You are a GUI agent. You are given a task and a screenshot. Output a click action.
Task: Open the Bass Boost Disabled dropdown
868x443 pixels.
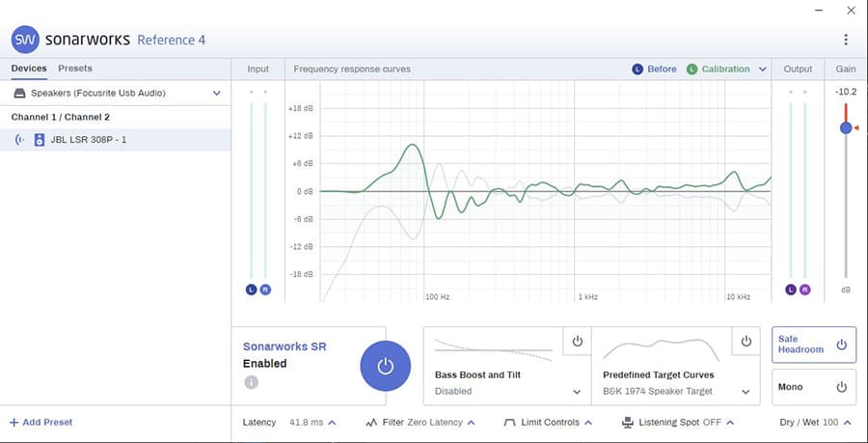click(507, 392)
